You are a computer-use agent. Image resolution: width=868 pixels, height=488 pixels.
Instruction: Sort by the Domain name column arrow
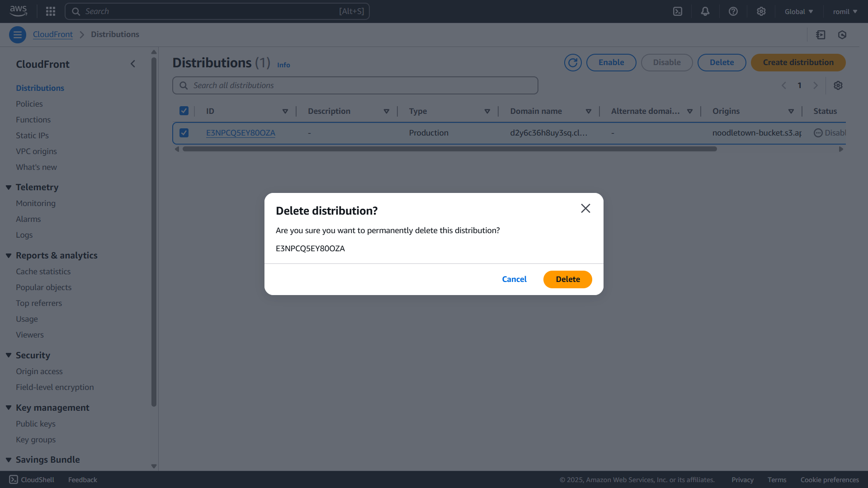click(589, 111)
